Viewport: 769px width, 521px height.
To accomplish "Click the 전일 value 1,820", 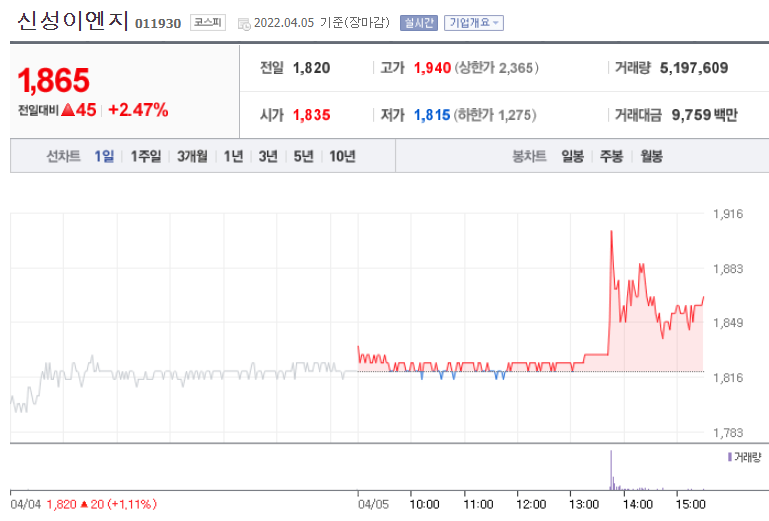I will 311,68.
